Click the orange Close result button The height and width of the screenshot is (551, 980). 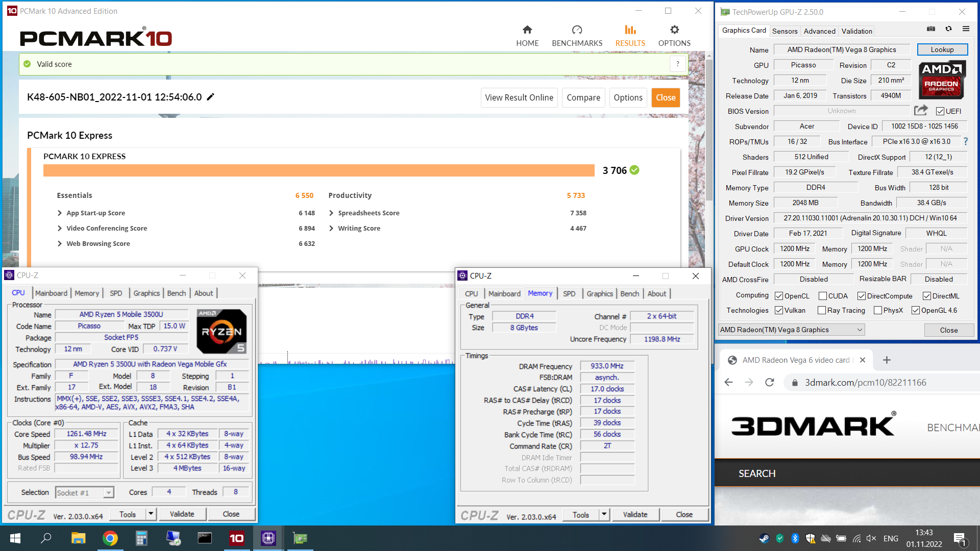(666, 97)
